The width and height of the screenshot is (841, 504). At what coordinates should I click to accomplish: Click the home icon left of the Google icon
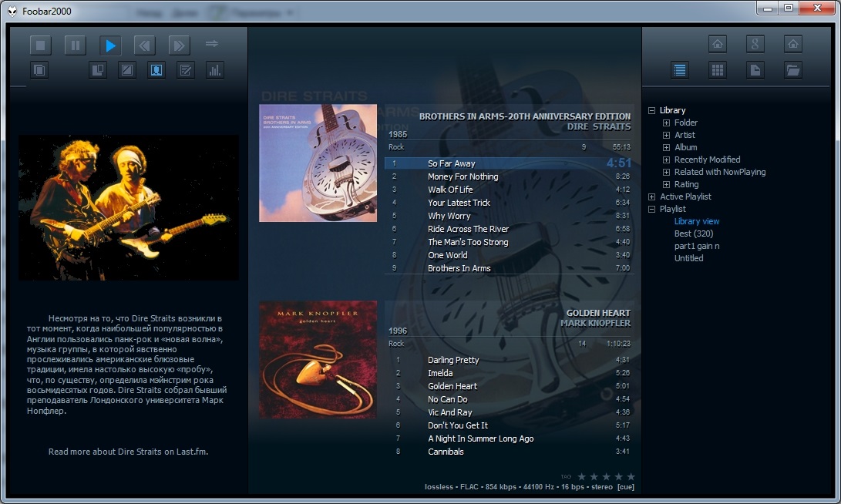[x=718, y=44]
